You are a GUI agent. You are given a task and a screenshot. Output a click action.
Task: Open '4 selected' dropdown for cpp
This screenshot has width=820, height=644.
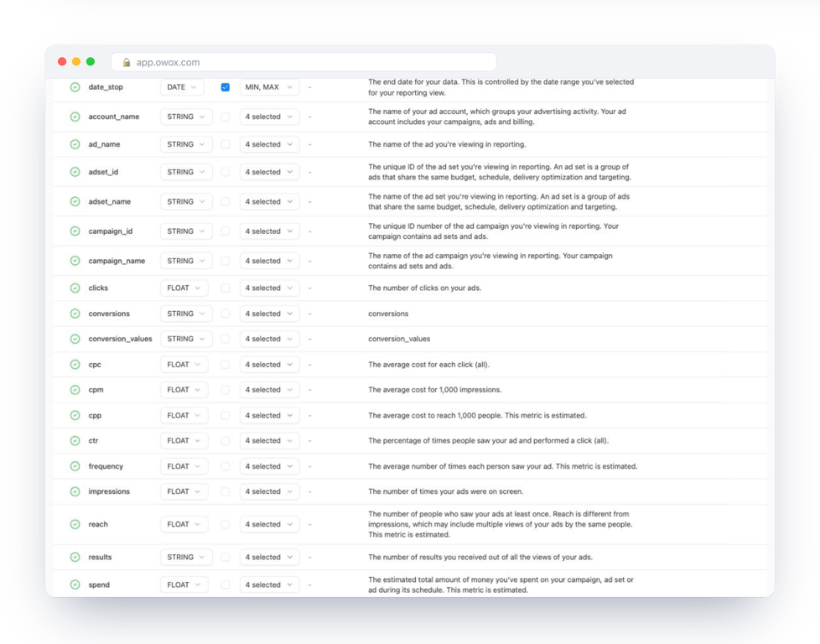click(269, 415)
